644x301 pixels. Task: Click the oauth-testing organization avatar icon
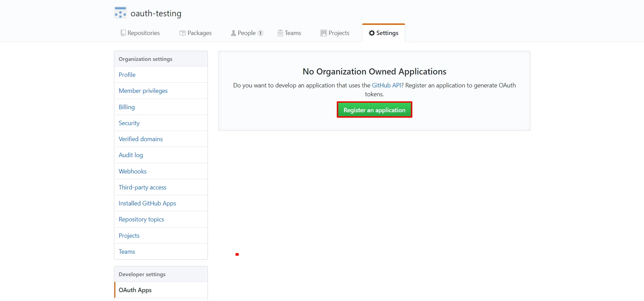[x=120, y=13]
